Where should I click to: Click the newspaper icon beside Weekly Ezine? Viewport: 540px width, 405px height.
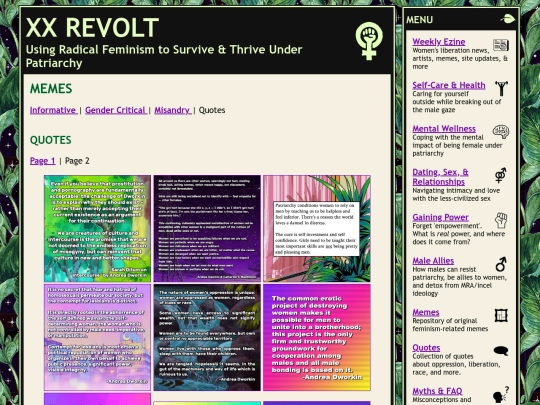(x=501, y=45)
